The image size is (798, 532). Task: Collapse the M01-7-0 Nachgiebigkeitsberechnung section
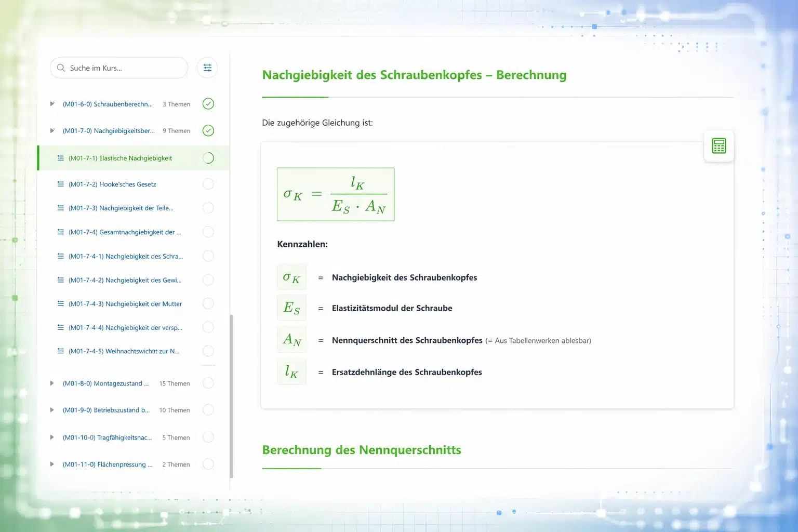(52, 130)
